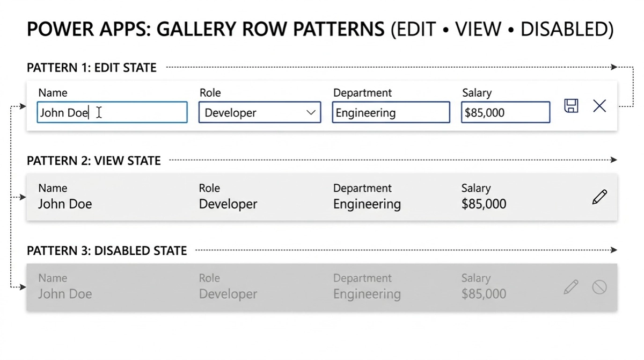Click the Pattern 1: Edit State heading
Screen dimensions: 644x360
pos(92,68)
